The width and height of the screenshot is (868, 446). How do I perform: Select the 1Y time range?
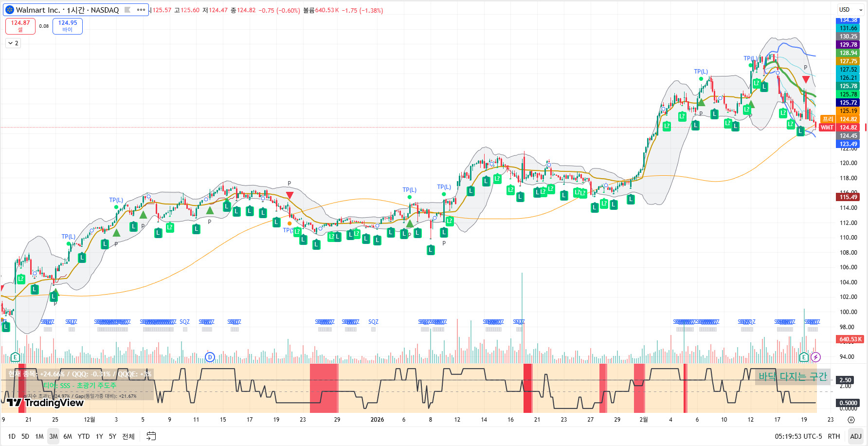point(99,436)
